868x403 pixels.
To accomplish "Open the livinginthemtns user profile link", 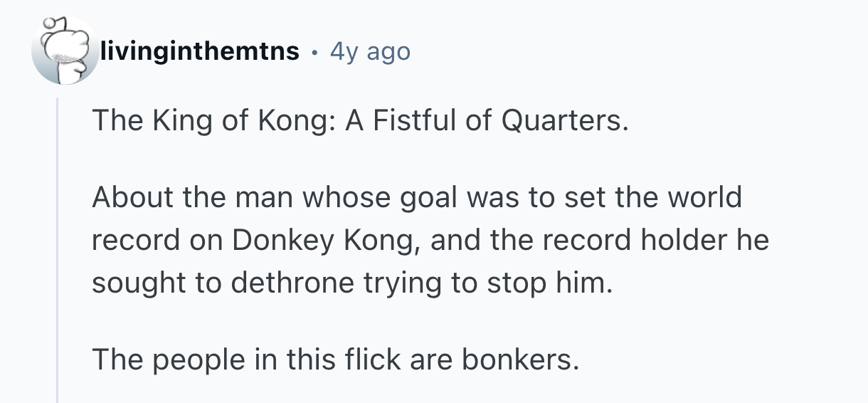I will tap(200, 51).
